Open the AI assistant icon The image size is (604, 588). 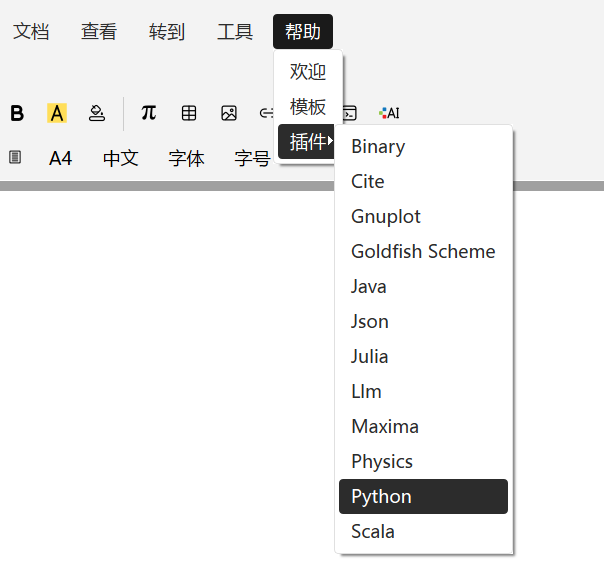coord(389,113)
